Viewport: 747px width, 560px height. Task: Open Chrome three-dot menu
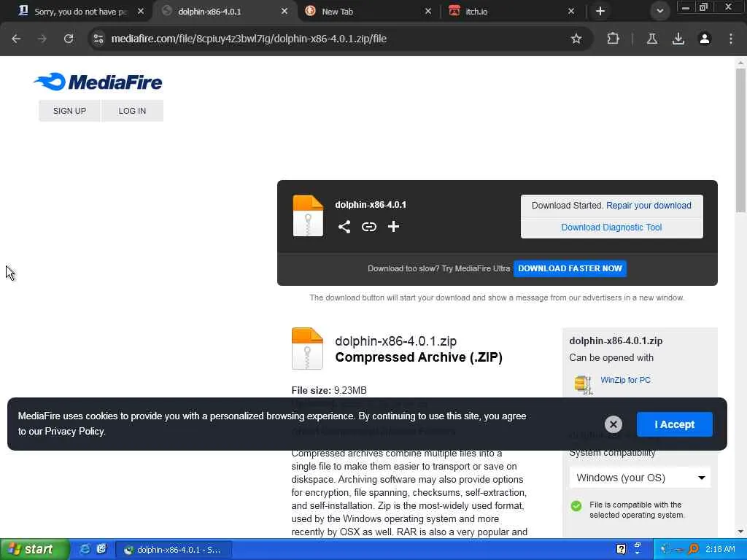(x=731, y=39)
